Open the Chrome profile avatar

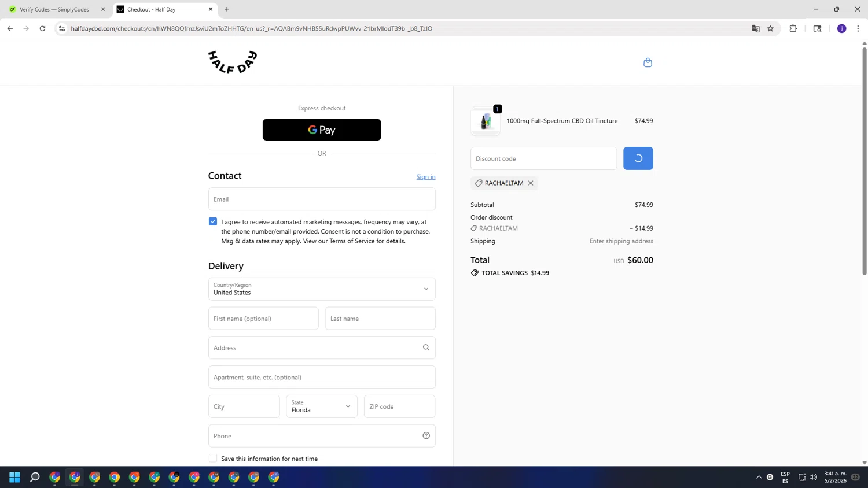[842, 28]
